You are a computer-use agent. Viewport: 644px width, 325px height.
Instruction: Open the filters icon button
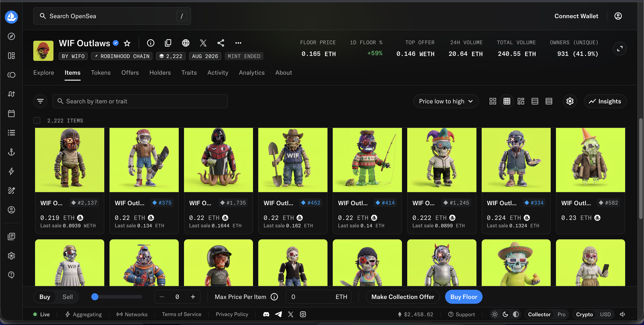coord(40,101)
